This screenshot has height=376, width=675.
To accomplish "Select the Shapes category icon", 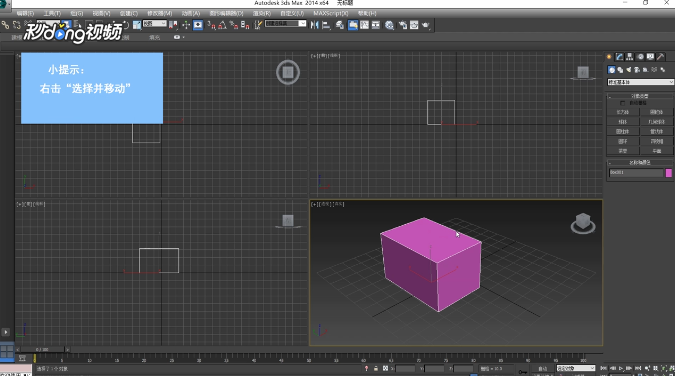I will 620,69.
